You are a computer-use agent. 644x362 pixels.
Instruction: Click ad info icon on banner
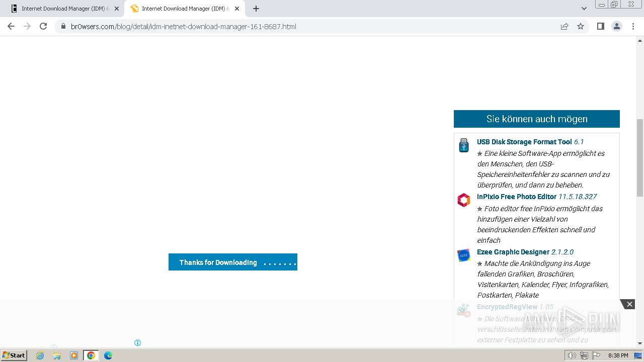click(x=137, y=343)
